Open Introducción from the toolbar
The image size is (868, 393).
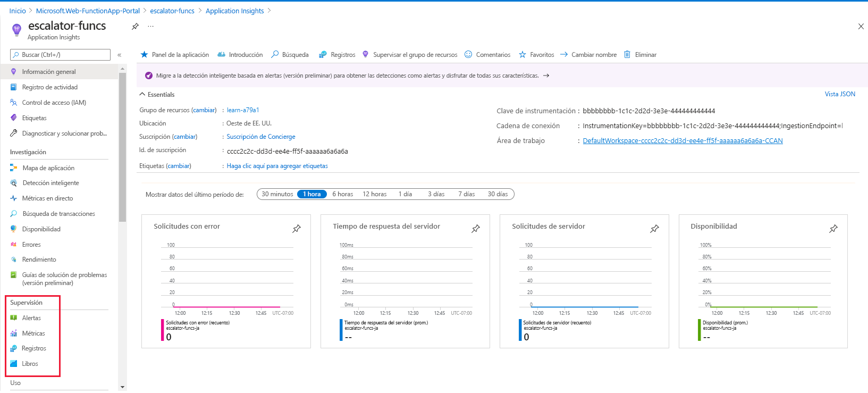point(240,55)
